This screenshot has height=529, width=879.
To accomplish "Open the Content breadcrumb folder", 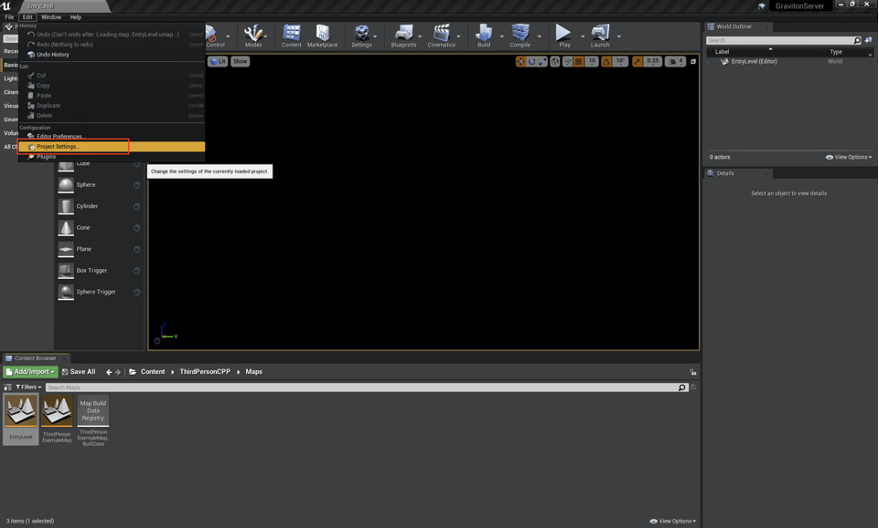I will click(152, 372).
